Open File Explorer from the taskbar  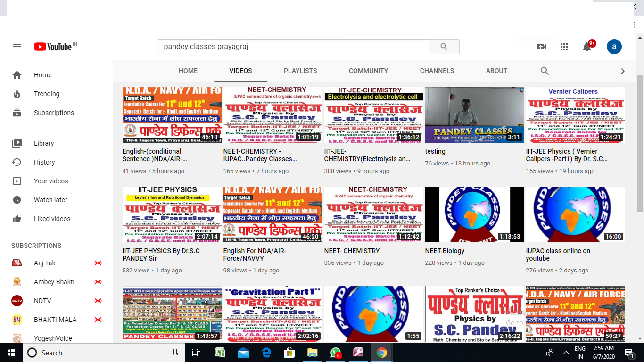coord(312,353)
